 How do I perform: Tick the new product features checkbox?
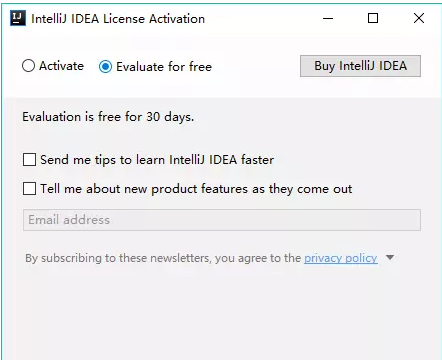click(x=29, y=189)
